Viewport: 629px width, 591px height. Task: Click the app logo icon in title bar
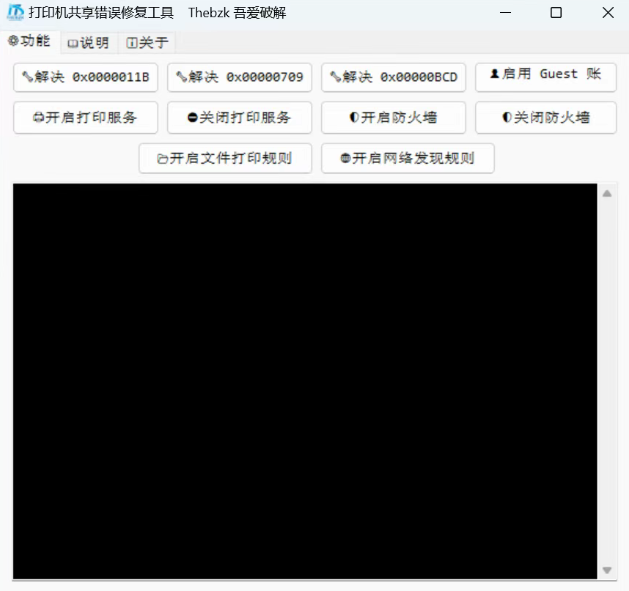(x=16, y=12)
